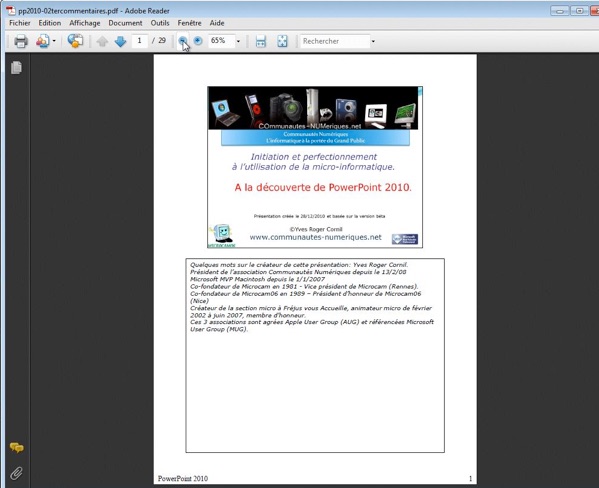This screenshot has height=488, width=599.
Task: Open the Edition menu
Action: tap(50, 23)
